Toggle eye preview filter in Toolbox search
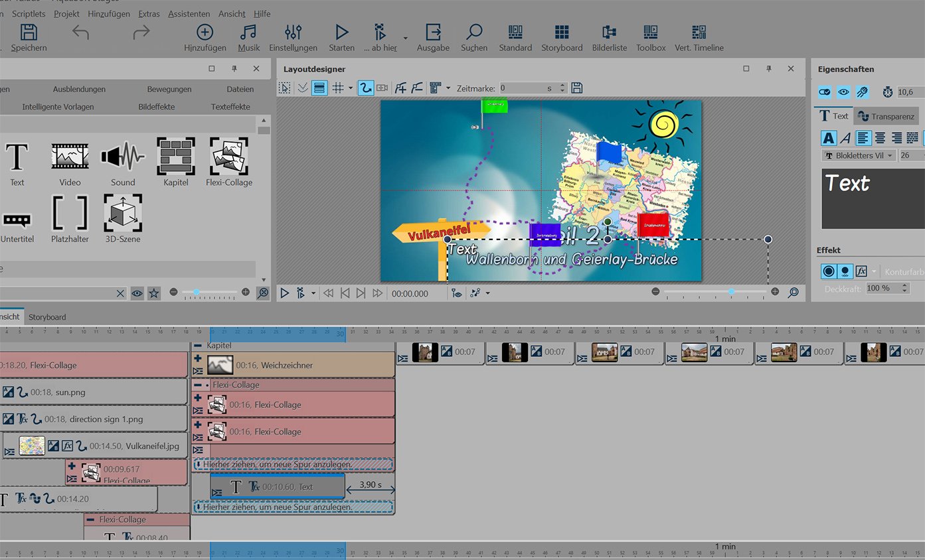 [x=137, y=293]
